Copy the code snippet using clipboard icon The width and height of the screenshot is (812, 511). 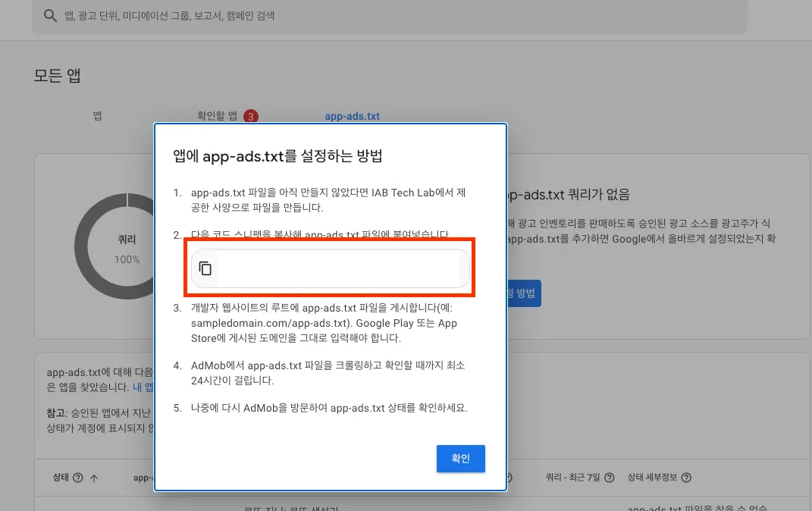(x=205, y=268)
